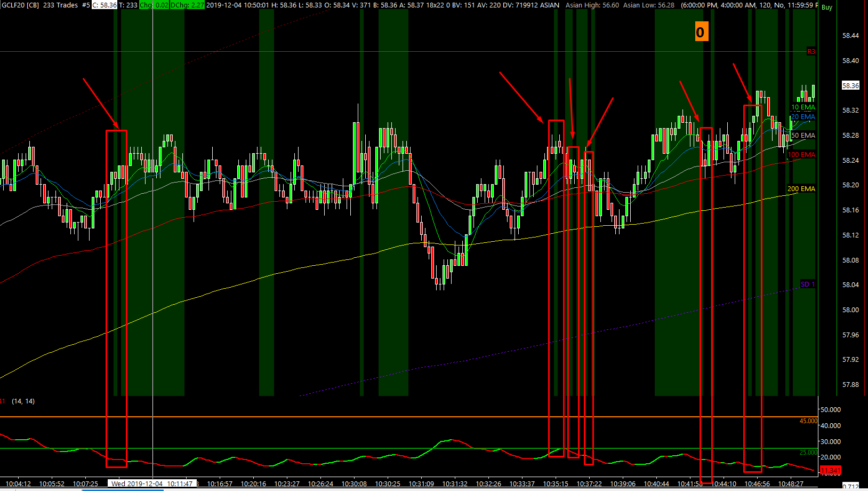
Task: Click the red R3 pivot line label
Action: click(811, 52)
